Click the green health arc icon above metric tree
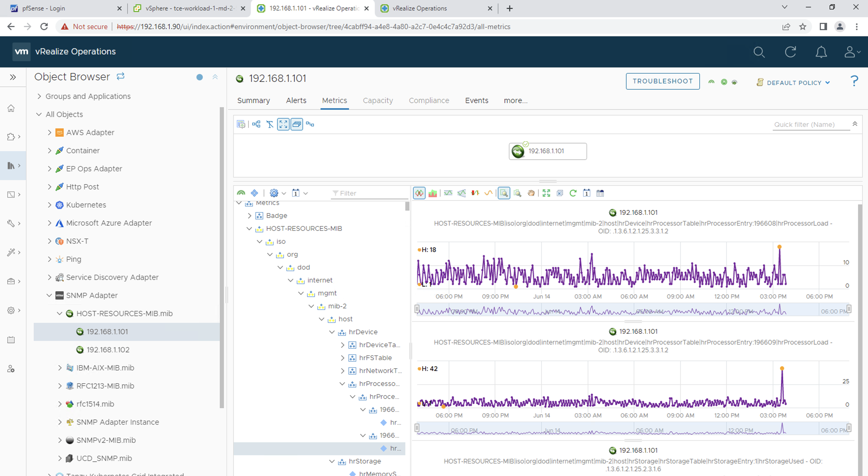Image resolution: width=868 pixels, height=476 pixels. coord(241,193)
